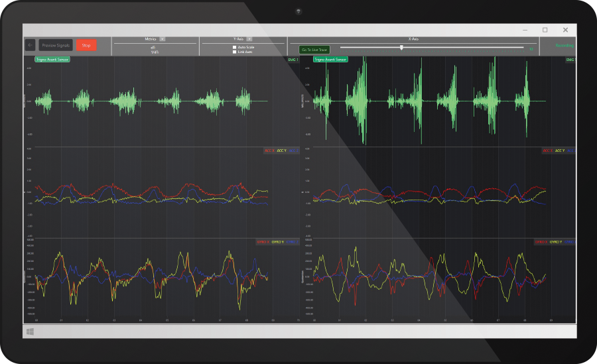Click the Preview Signals button
This screenshot has width=597, height=364.
[56, 45]
